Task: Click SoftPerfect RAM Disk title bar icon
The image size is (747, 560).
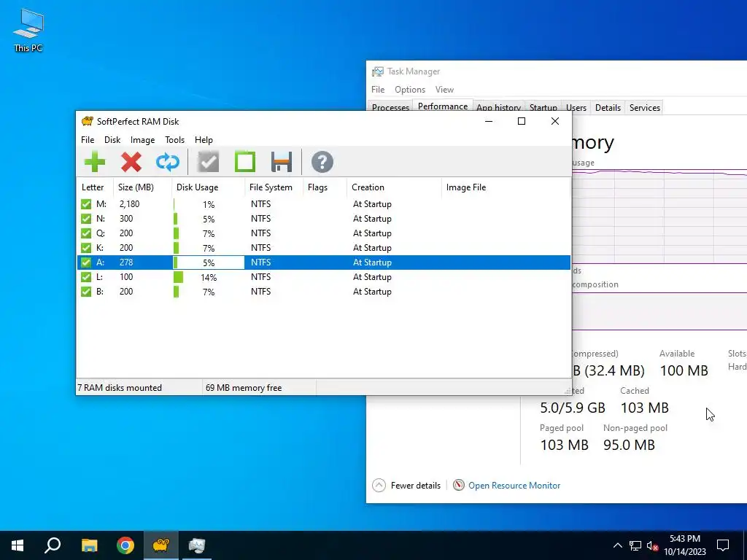Action: 88,121
